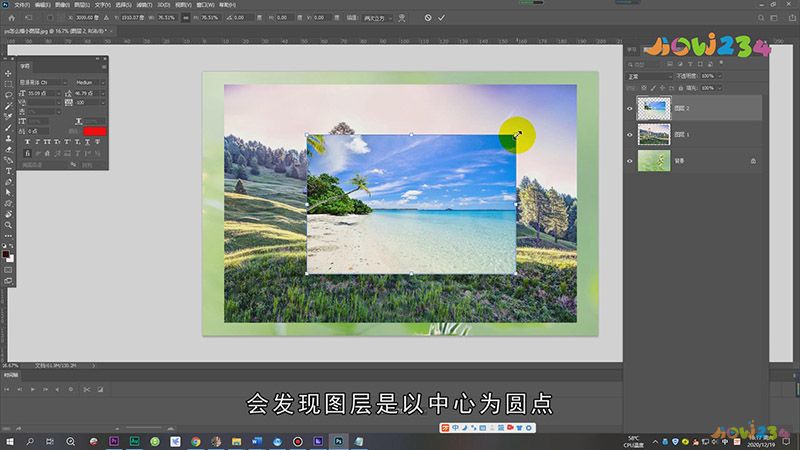Open the 图像 (Image) menu
Image resolution: width=800 pixels, height=450 pixels.
[x=62, y=5]
